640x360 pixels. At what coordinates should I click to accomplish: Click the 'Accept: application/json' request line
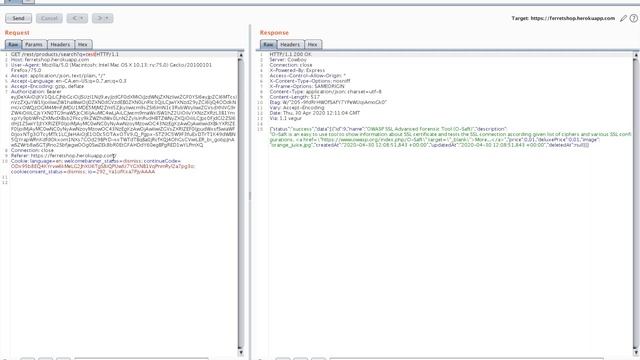coord(58,76)
